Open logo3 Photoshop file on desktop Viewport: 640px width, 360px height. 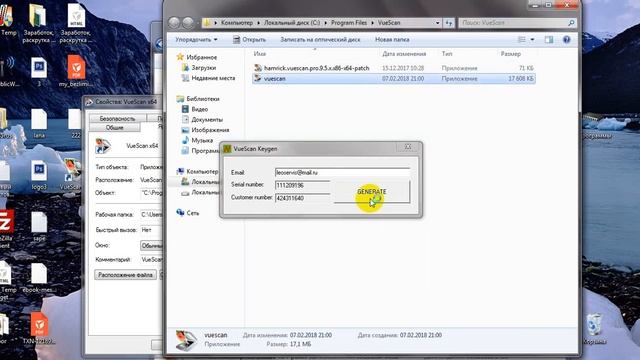tap(39, 175)
